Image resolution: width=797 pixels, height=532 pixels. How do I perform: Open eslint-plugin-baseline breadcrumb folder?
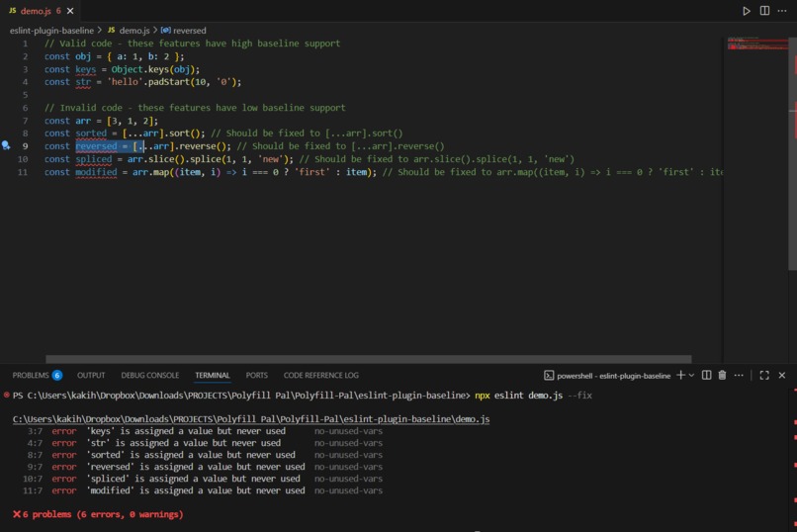tap(51, 31)
